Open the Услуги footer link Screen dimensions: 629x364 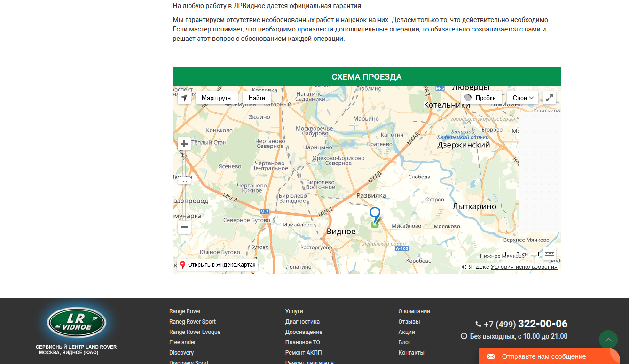click(294, 311)
